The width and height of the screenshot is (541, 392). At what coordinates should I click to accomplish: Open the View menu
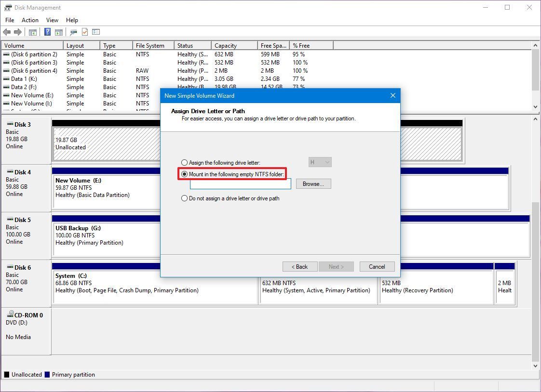coord(52,20)
